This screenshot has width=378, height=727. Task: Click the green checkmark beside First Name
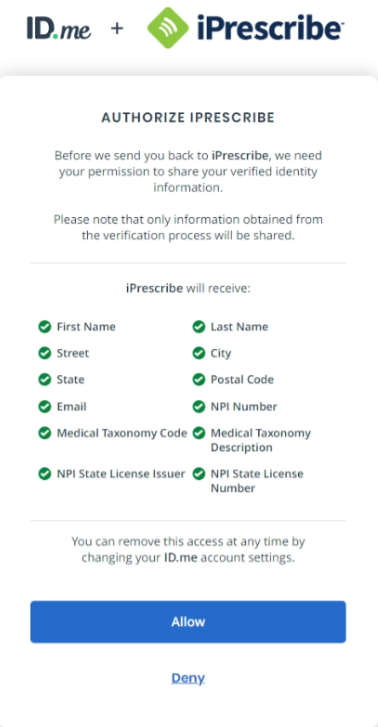pos(45,327)
